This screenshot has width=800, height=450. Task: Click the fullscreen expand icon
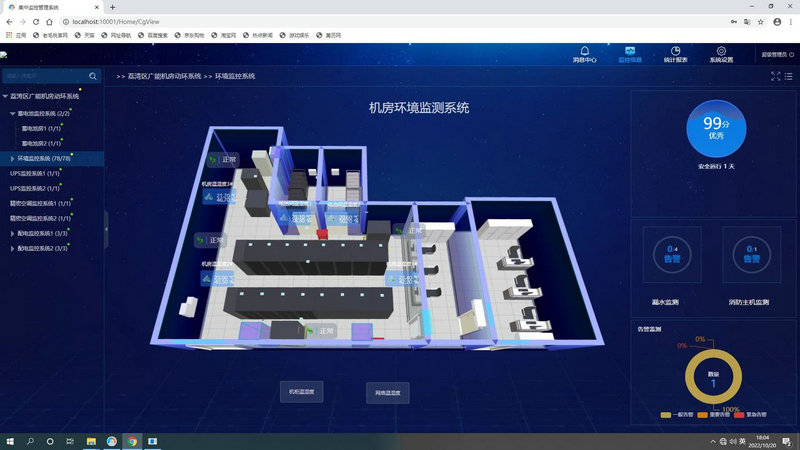[776, 76]
